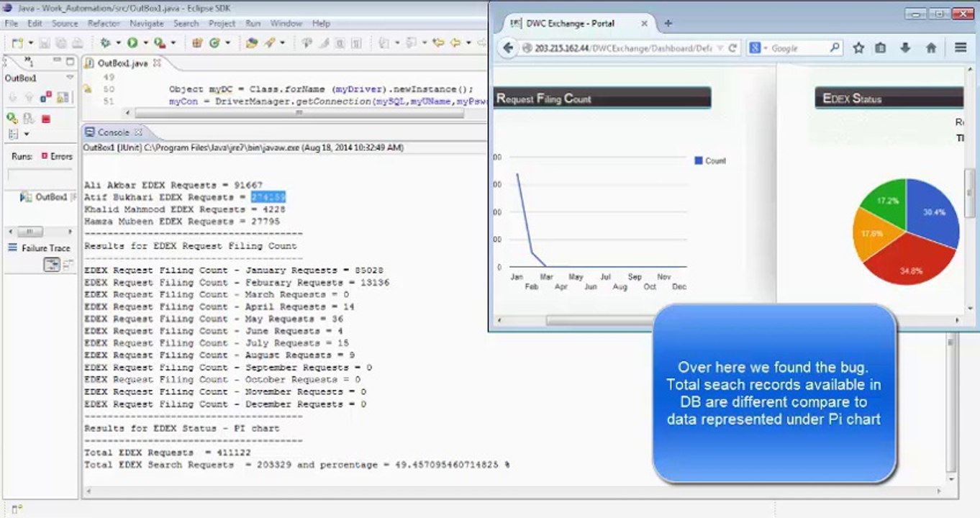Click Rerun Test icon in JUnit panel
The image size is (980, 518).
click(12, 118)
